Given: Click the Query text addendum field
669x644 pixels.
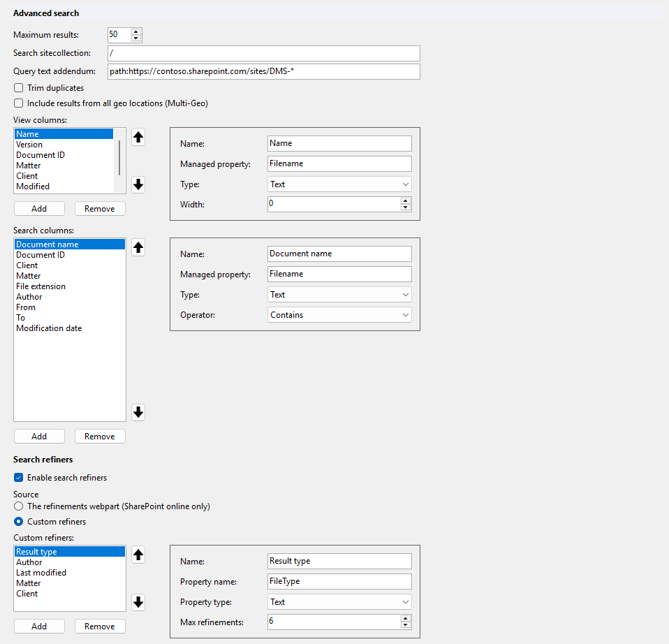Looking at the screenshot, I should point(264,72).
